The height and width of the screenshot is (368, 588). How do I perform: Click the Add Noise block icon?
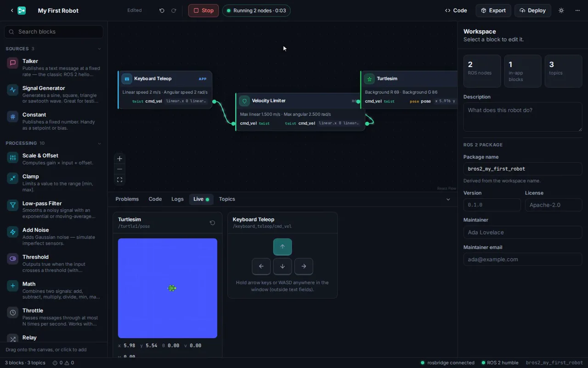pos(13,232)
